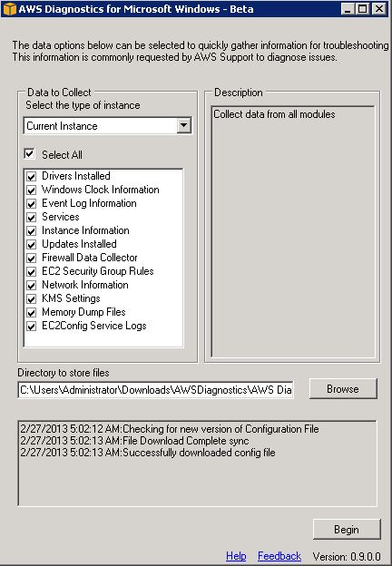Close the AWS Diagnostics window

point(378,9)
